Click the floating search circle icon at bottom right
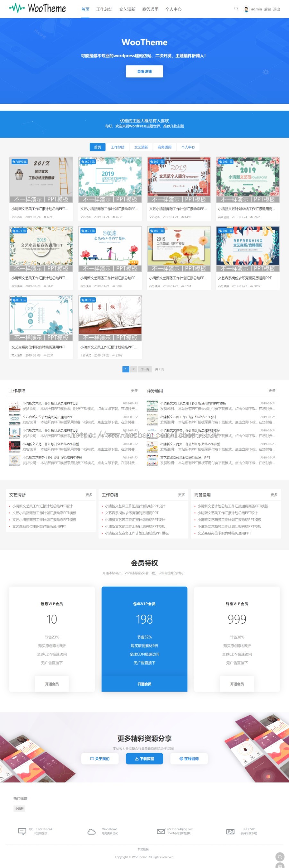 point(280,856)
